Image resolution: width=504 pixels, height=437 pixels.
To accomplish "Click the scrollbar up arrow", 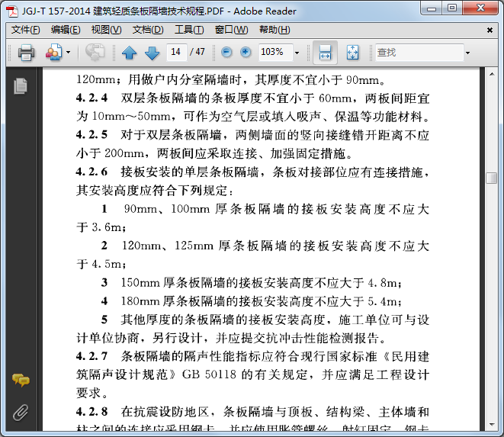I will [x=492, y=74].
